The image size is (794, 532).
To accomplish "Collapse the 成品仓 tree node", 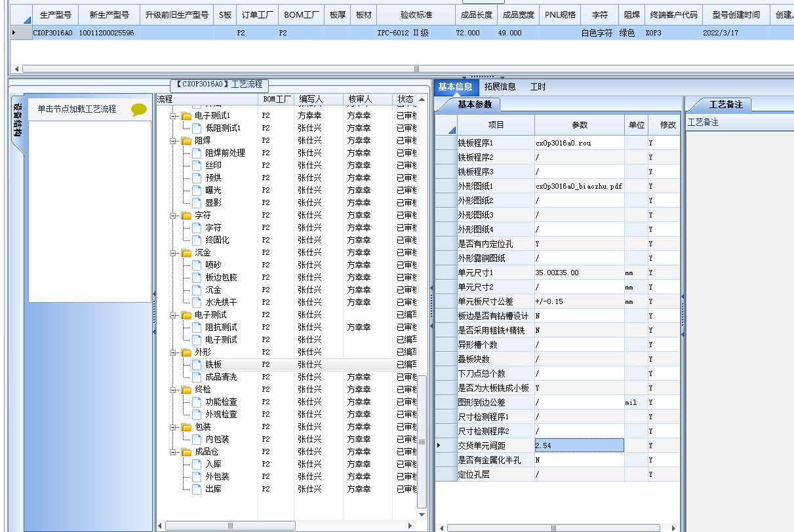I will click(x=174, y=452).
